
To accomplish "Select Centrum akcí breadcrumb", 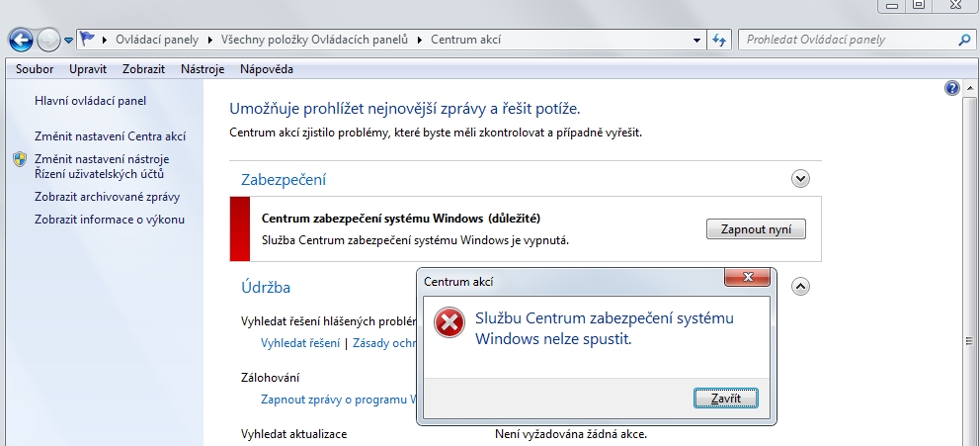I will click(x=465, y=40).
